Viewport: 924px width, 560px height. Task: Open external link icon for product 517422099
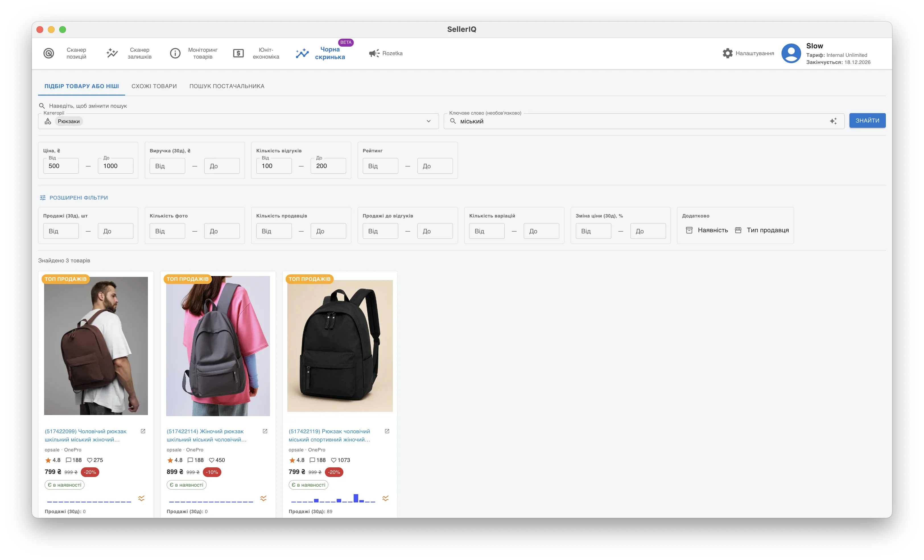(143, 432)
